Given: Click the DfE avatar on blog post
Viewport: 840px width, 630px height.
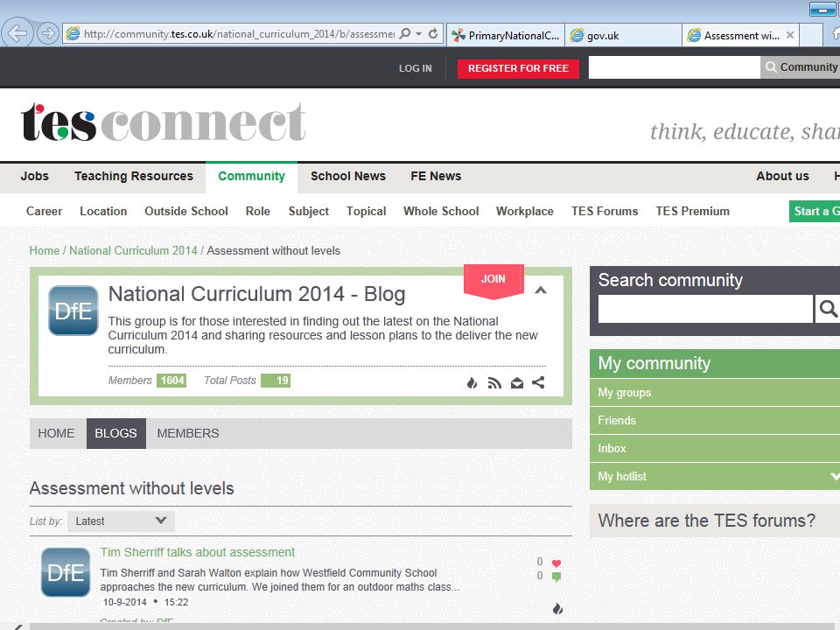Looking at the screenshot, I should pyautogui.click(x=66, y=572).
